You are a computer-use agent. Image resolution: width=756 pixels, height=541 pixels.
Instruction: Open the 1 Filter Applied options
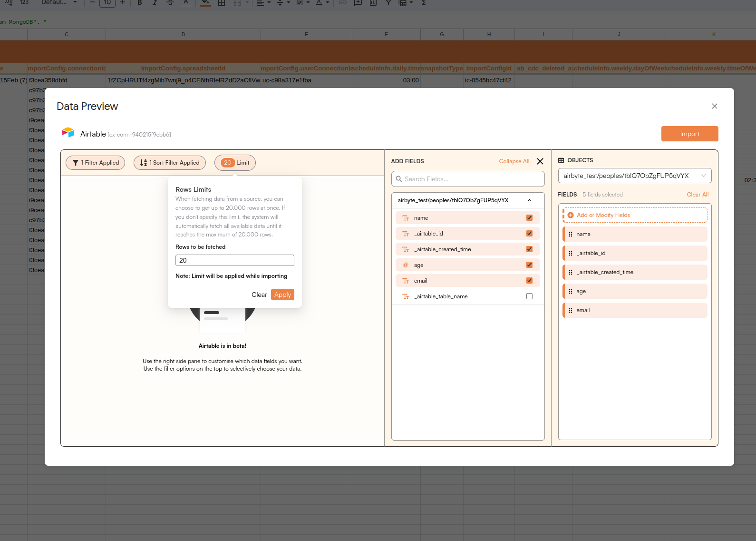96,163
